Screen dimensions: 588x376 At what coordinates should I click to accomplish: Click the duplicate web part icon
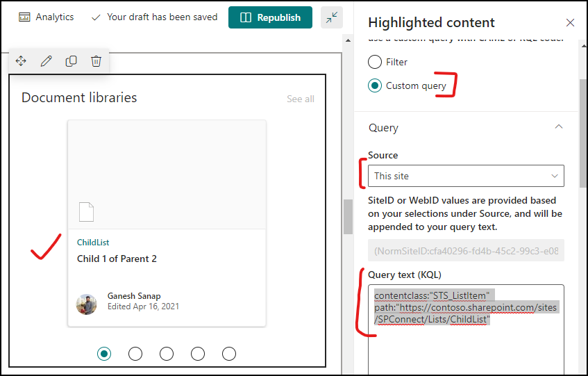[72, 60]
